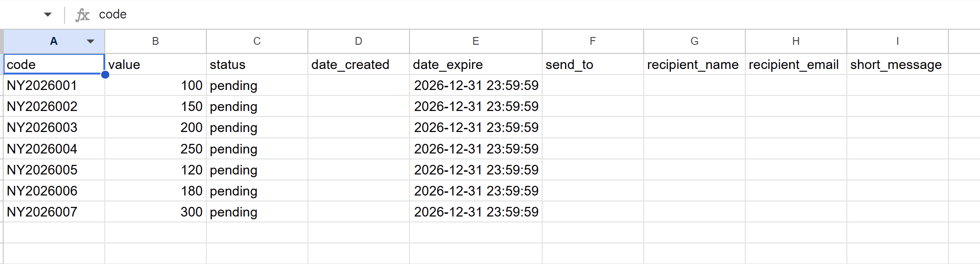Image resolution: width=980 pixels, height=264 pixels.
Task: Select the empty send_to cell for NY2026002
Action: 592,106
